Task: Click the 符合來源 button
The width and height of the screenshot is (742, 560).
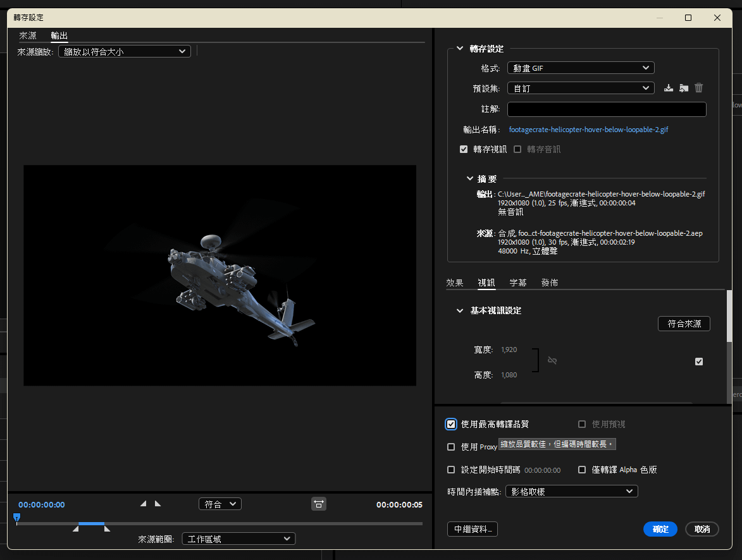Action: pos(684,324)
